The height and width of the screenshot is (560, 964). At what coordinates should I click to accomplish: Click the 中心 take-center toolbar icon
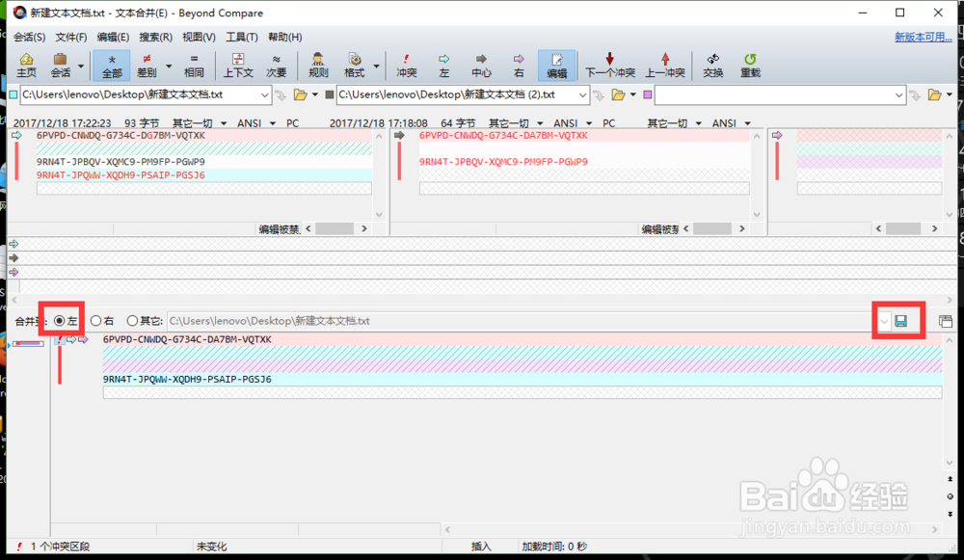point(481,66)
